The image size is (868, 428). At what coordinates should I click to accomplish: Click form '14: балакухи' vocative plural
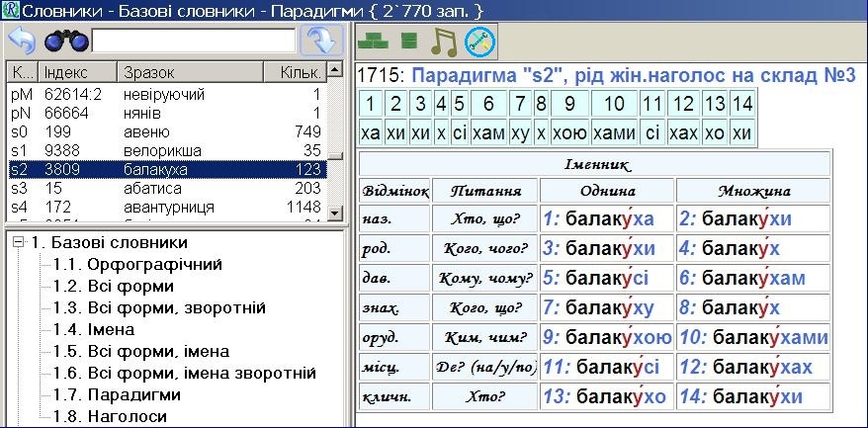753,396
